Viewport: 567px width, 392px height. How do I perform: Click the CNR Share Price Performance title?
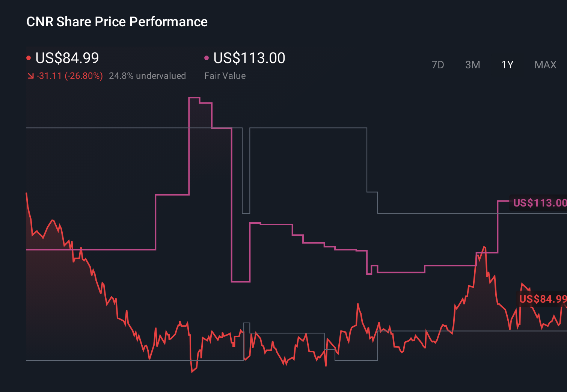tap(116, 21)
